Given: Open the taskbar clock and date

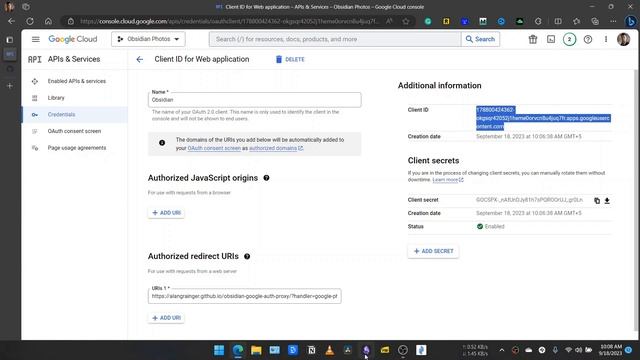Looking at the screenshot, I should click(611, 350).
